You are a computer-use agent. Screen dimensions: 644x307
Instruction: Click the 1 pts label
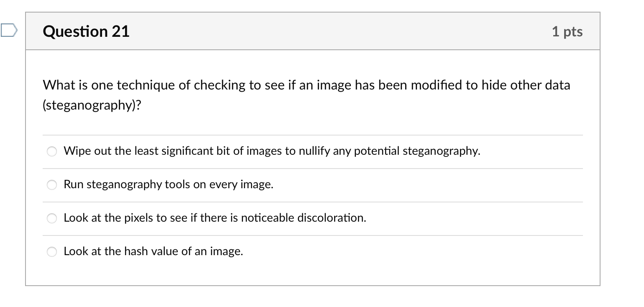click(x=567, y=31)
